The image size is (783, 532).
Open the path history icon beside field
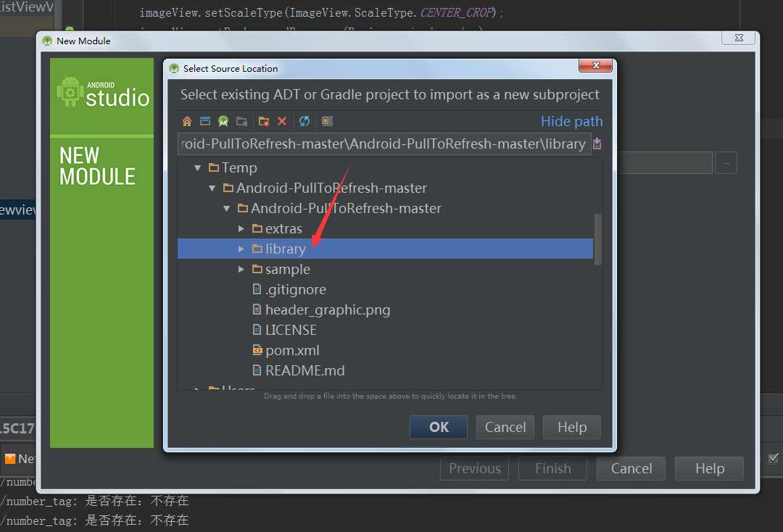(597, 144)
